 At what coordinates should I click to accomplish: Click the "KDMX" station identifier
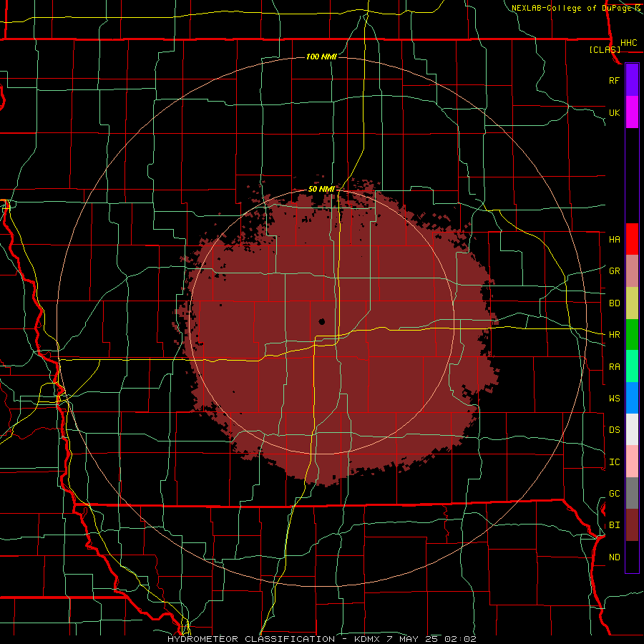click(369, 639)
